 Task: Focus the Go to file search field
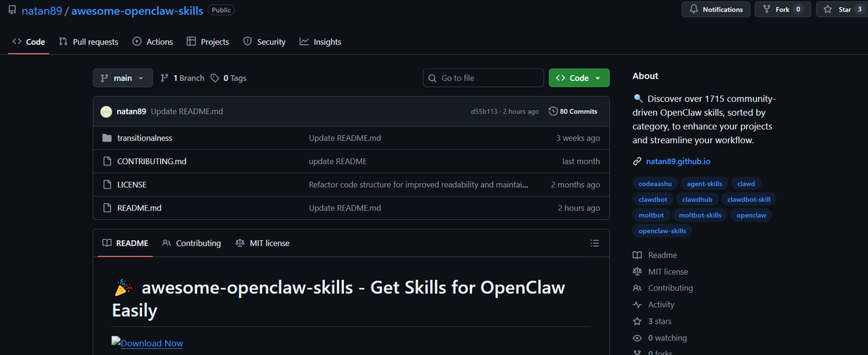pos(484,78)
